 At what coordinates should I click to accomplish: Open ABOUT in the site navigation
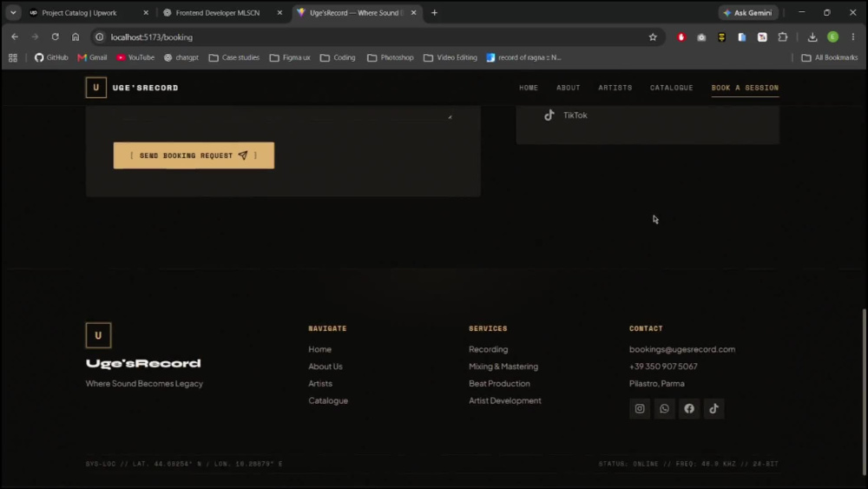coord(569,88)
